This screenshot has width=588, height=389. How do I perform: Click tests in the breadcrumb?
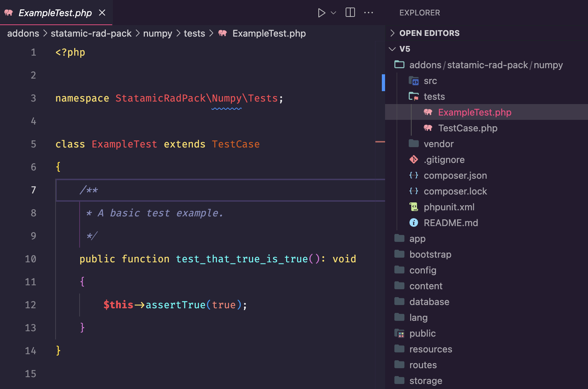(194, 33)
